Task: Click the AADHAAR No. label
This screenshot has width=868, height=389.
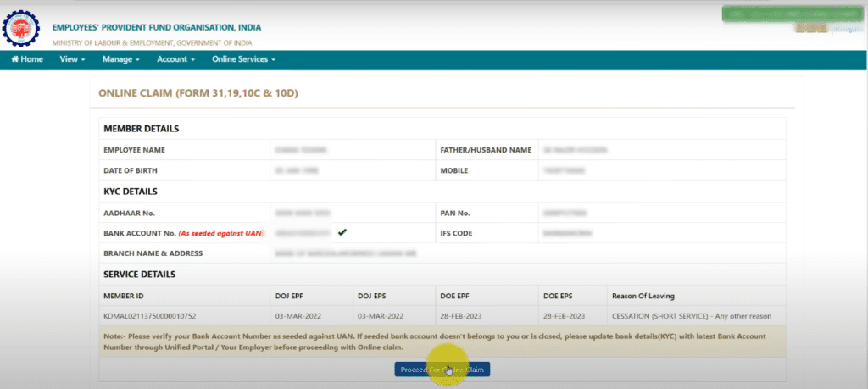Action: click(130, 213)
